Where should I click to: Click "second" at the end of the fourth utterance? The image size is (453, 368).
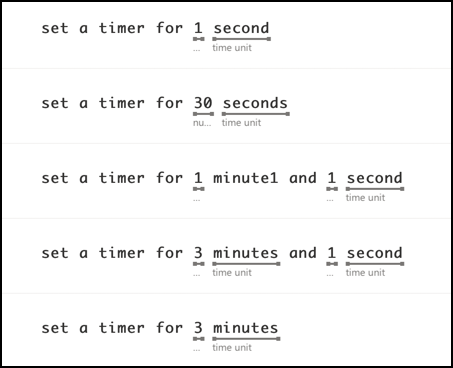(x=375, y=253)
